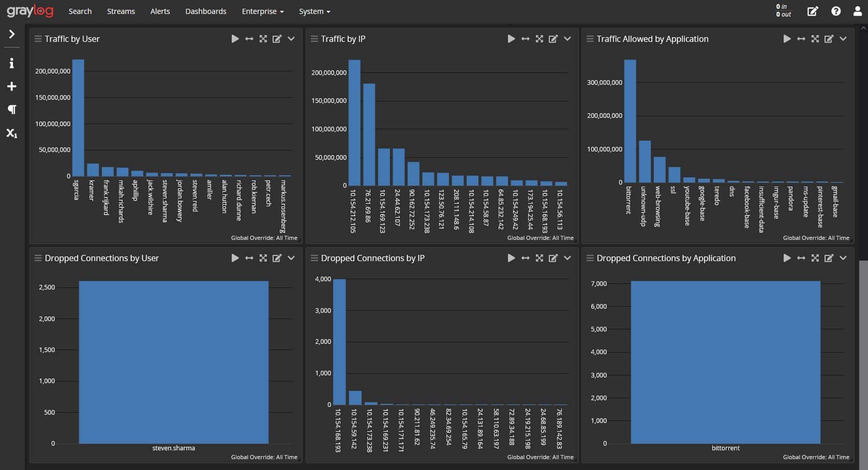Open the help icon in the top bar

[x=836, y=11]
